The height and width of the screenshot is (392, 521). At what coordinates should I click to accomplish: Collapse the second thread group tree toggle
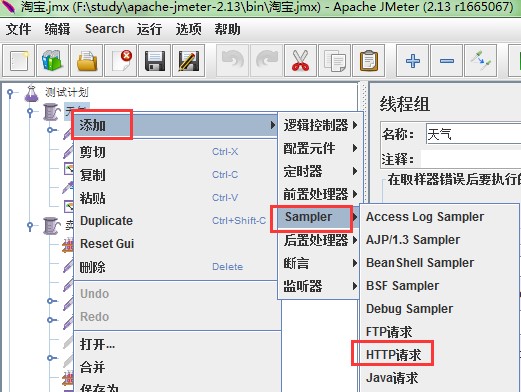coord(30,226)
